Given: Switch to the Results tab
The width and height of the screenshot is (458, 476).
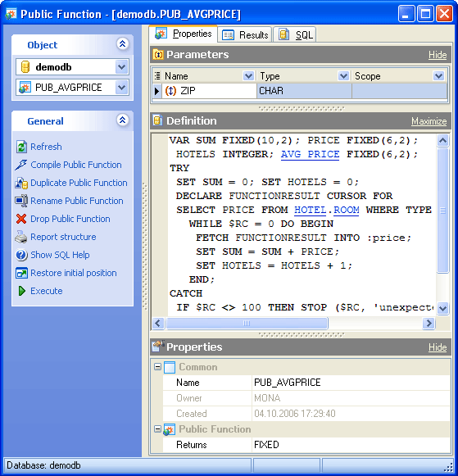Looking at the screenshot, I should (x=245, y=35).
